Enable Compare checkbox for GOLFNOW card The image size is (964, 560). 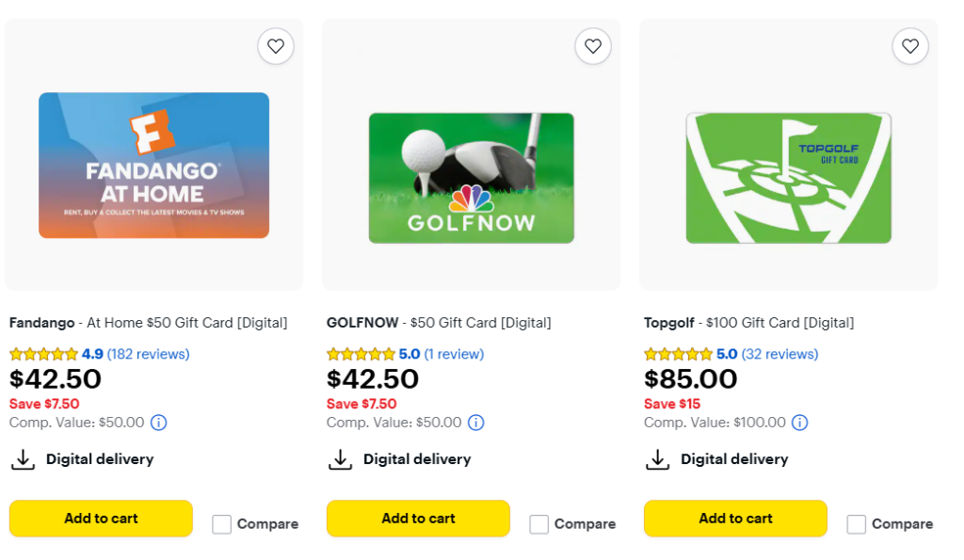click(x=538, y=524)
